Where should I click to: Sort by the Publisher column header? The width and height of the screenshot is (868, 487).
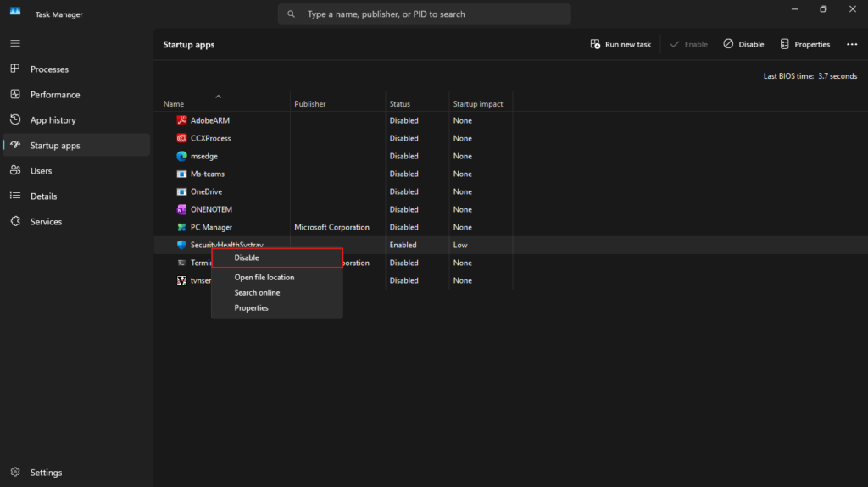tap(310, 104)
